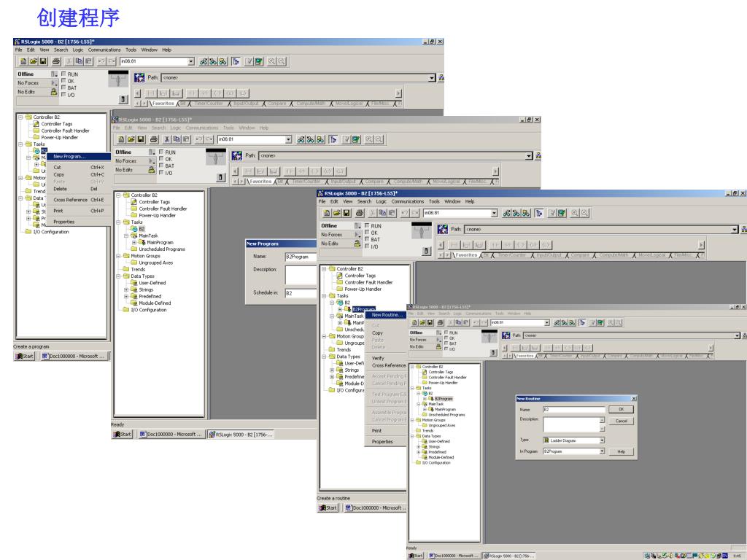Open In Program dropdown in New Routine dialog
This screenshot has width=747, height=560.
tap(602, 451)
